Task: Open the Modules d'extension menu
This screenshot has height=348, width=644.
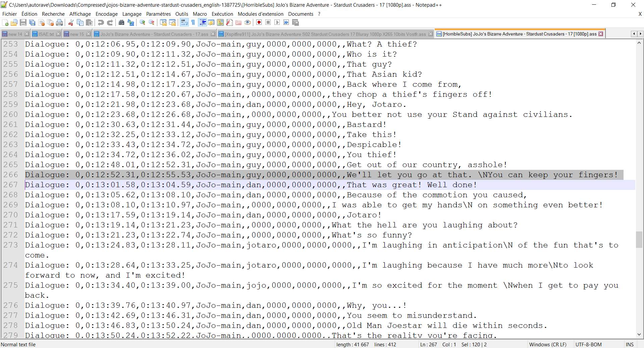Action: [x=261, y=14]
